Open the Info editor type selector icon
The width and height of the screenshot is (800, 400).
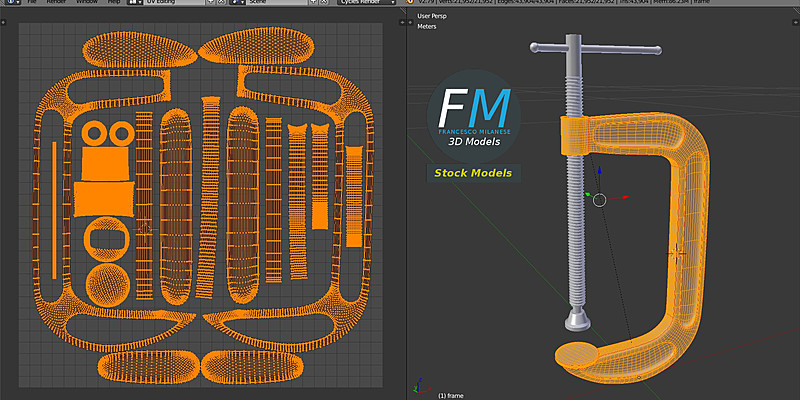(14, 2)
